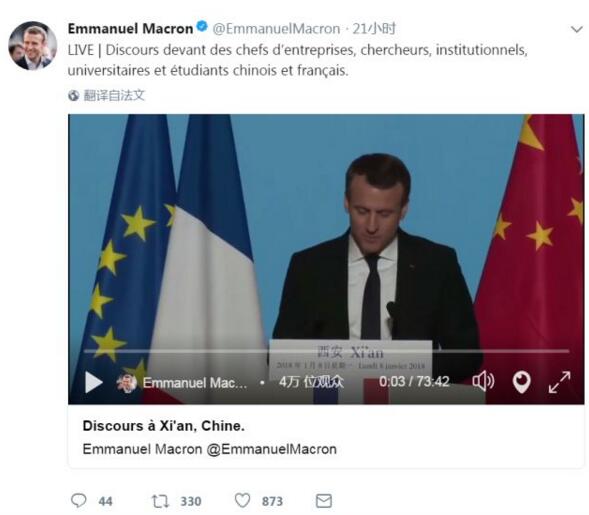Send tweet via envelope message icon

click(x=323, y=501)
